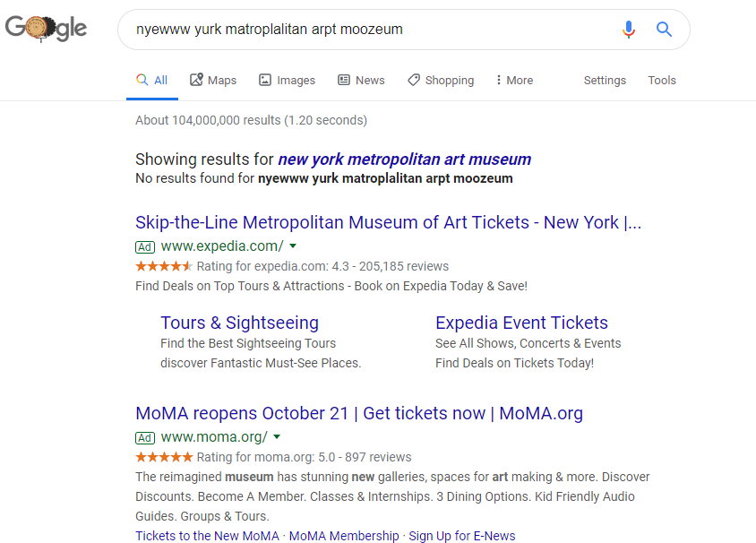Open the search Tools menu
The width and height of the screenshot is (756, 543).
click(662, 80)
